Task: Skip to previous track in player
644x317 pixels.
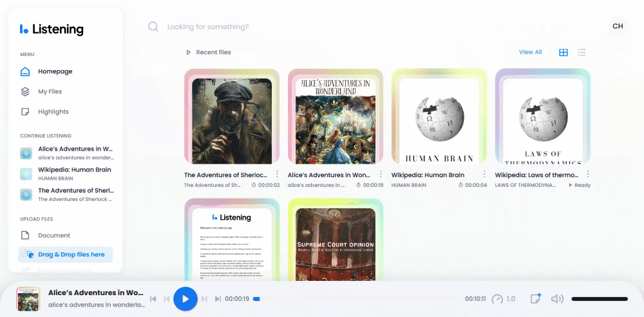Action: [153, 299]
